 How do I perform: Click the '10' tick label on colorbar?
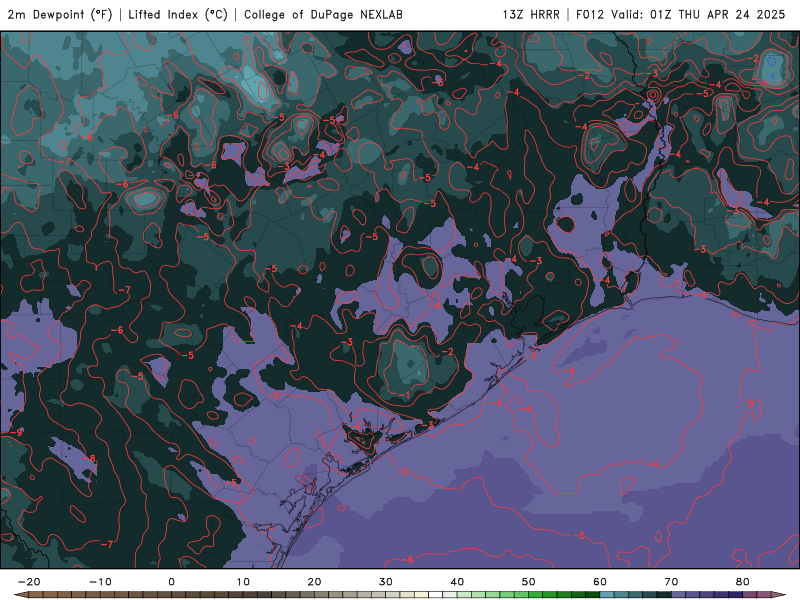(243, 582)
